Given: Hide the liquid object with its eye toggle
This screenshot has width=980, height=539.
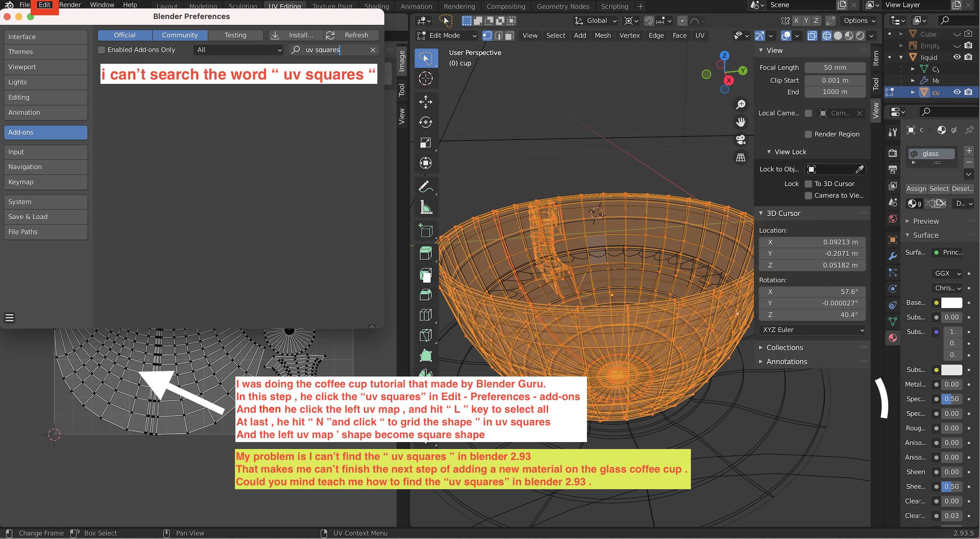Looking at the screenshot, I should click(957, 57).
